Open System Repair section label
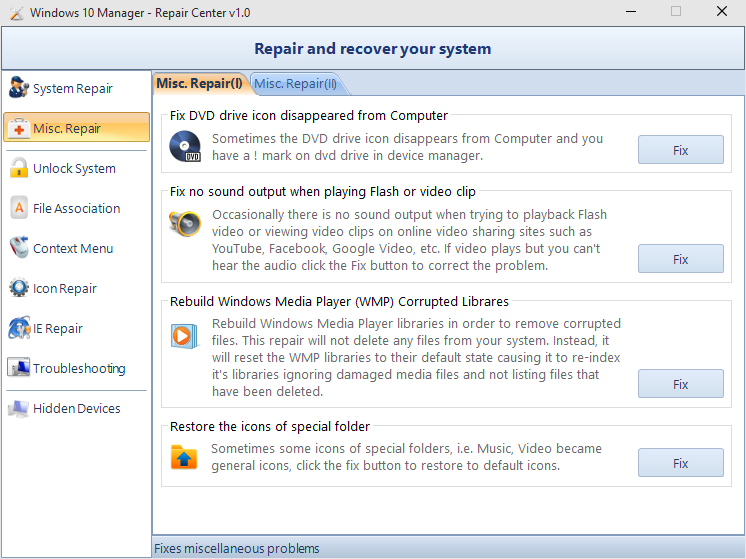 [73, 88]
